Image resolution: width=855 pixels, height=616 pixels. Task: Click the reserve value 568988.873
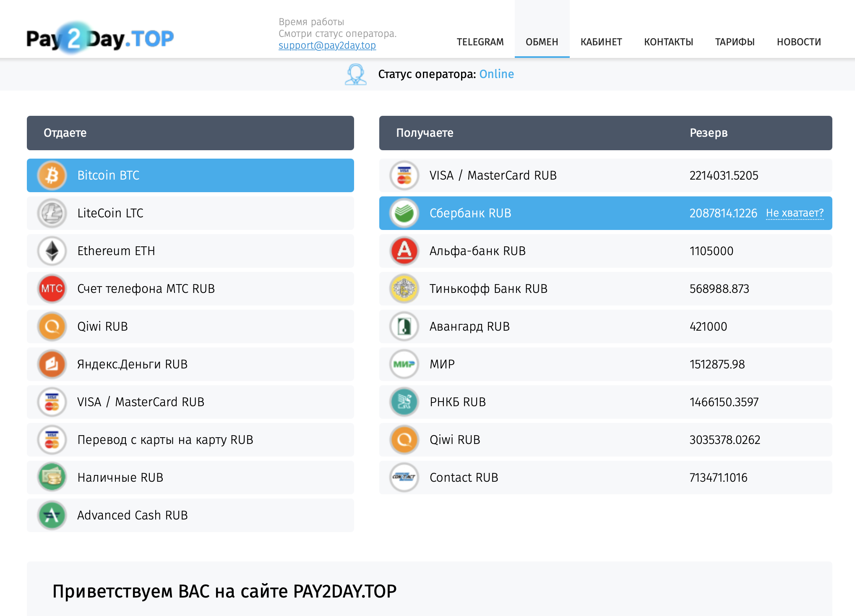(719, 289)
